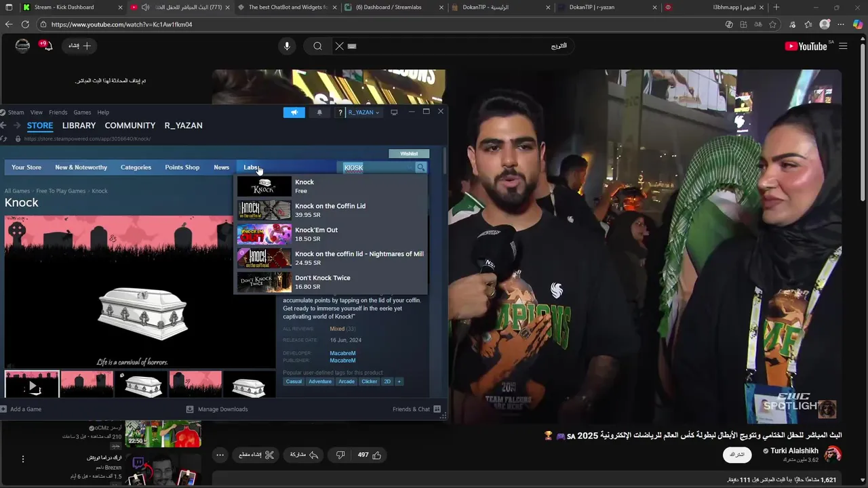Share the YouTube video
868x488 pixels.
[304, 455]
